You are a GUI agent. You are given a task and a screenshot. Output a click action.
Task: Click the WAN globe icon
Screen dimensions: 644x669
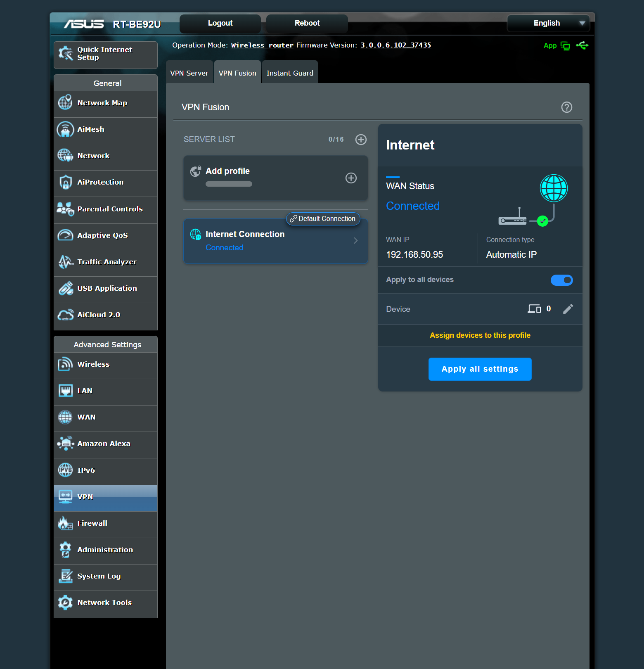point(65,417)
